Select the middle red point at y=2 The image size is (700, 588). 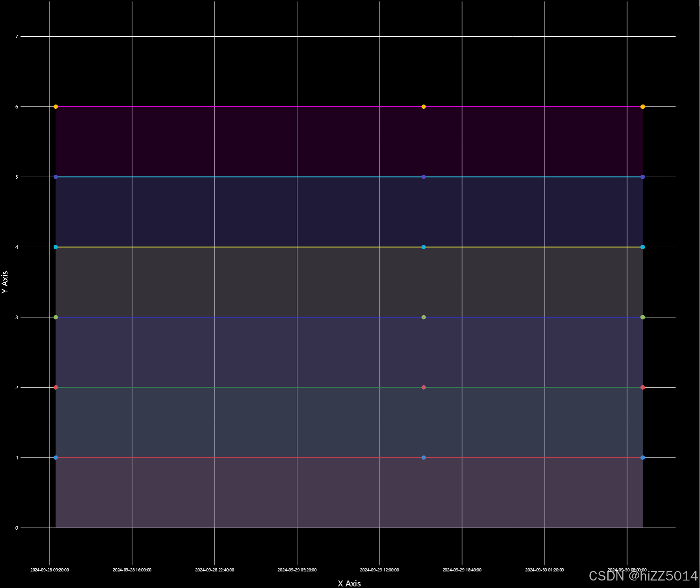(424, 388)
